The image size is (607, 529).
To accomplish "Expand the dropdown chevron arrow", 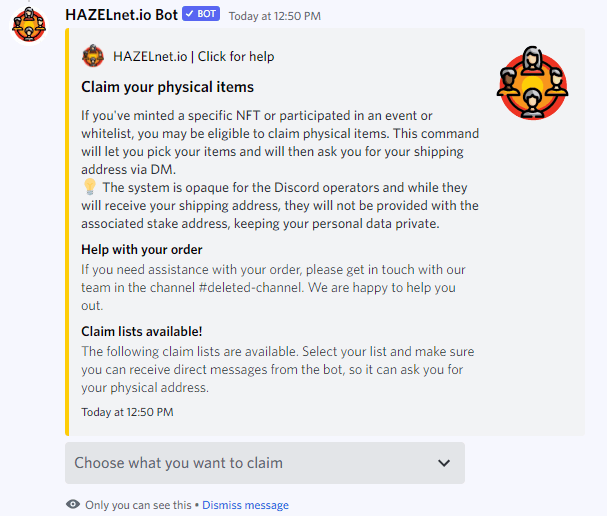I will 444,463.
